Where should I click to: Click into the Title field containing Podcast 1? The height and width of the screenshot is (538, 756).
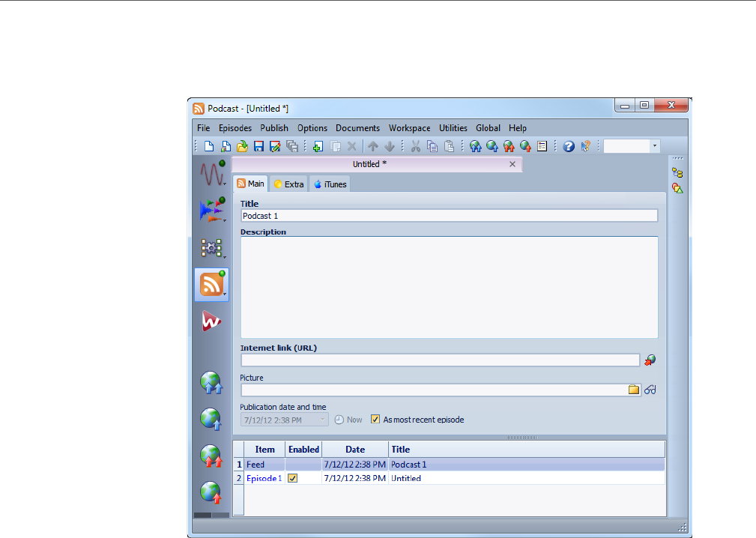(x=449, y=216)
